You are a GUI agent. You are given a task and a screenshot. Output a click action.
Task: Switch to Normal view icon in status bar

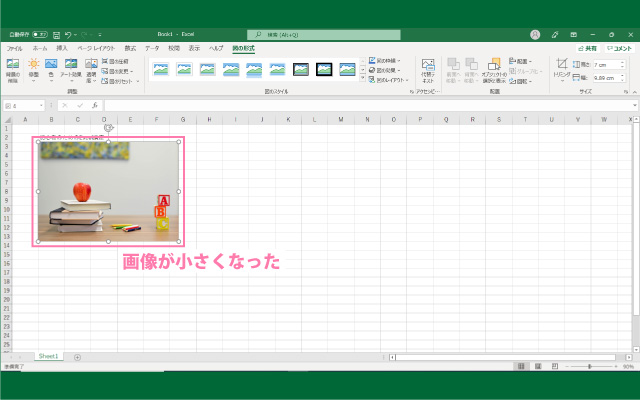coord(521,366)
